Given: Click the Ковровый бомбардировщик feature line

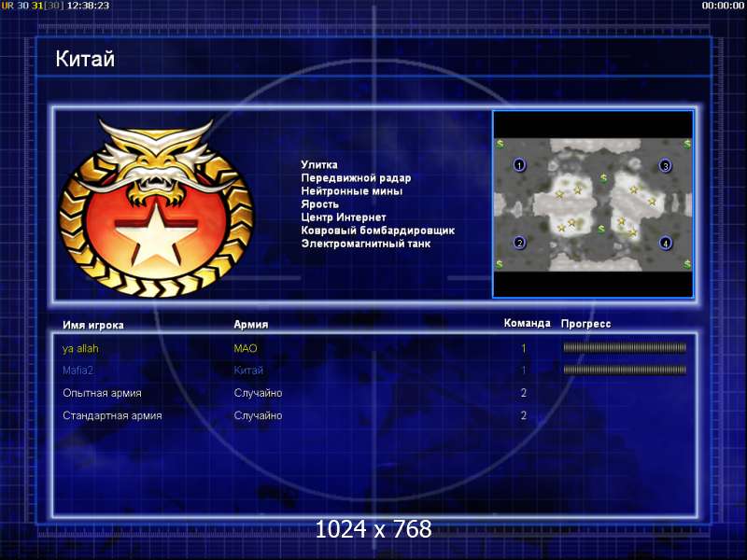Looking at the screenshot, I should (378, 231).
